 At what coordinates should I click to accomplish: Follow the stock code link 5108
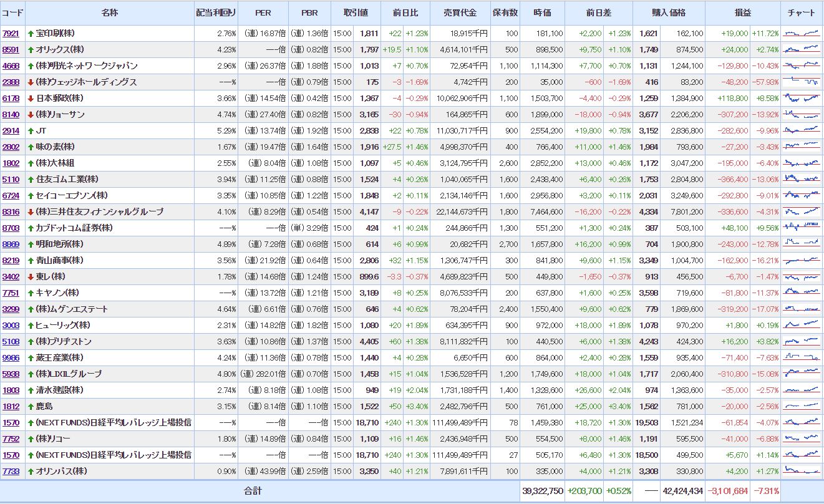tap(11, 341)
